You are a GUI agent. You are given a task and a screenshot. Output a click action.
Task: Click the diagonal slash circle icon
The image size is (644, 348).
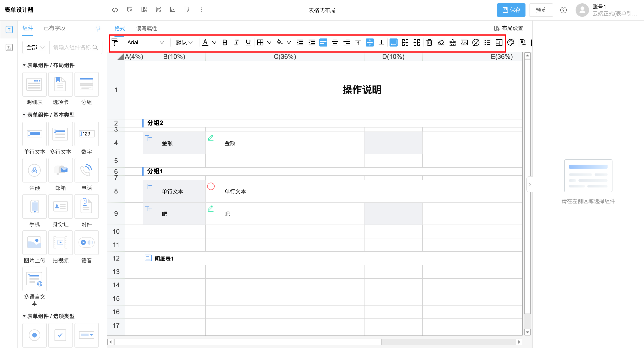coord(476,42)
